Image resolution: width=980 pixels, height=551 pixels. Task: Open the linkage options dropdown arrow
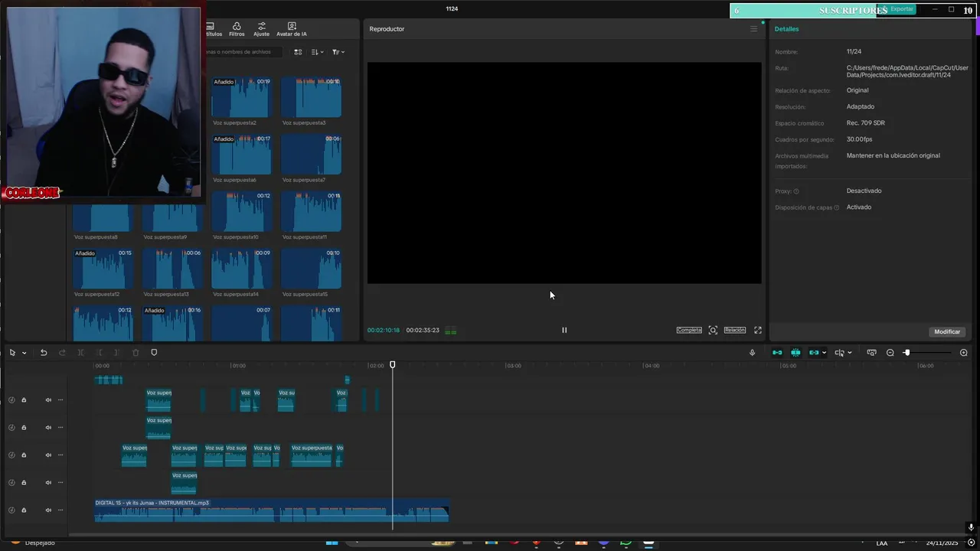824,353
